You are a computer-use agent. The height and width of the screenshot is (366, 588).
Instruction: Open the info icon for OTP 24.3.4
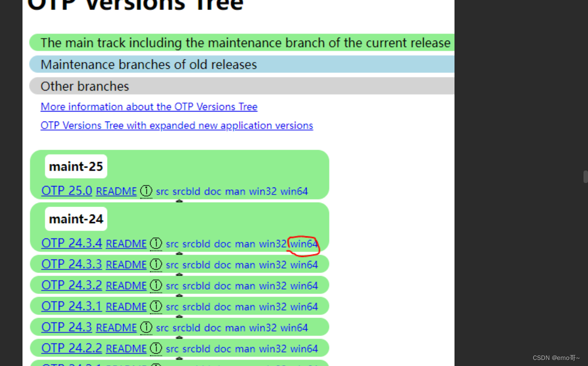[155, 244]
